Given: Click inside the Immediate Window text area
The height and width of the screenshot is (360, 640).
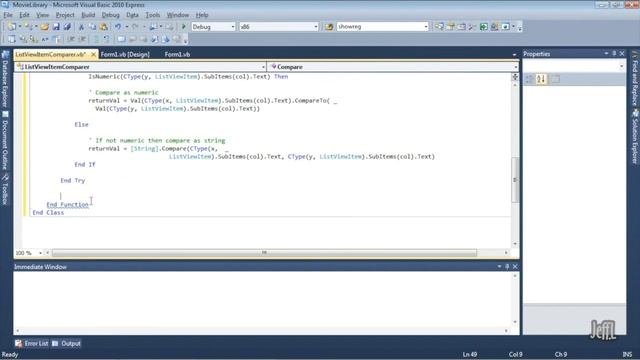Looking at the screenshot, I should coord(262,299).
